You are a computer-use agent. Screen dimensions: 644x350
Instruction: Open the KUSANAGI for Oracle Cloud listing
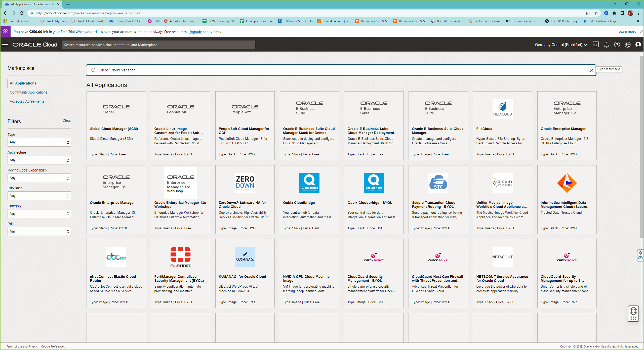click(245, 273)
